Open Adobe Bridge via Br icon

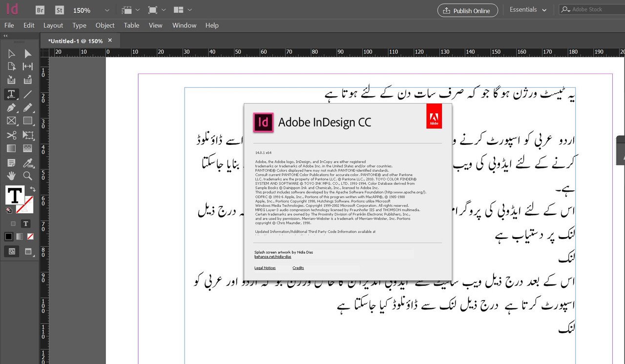click(41, 10)
